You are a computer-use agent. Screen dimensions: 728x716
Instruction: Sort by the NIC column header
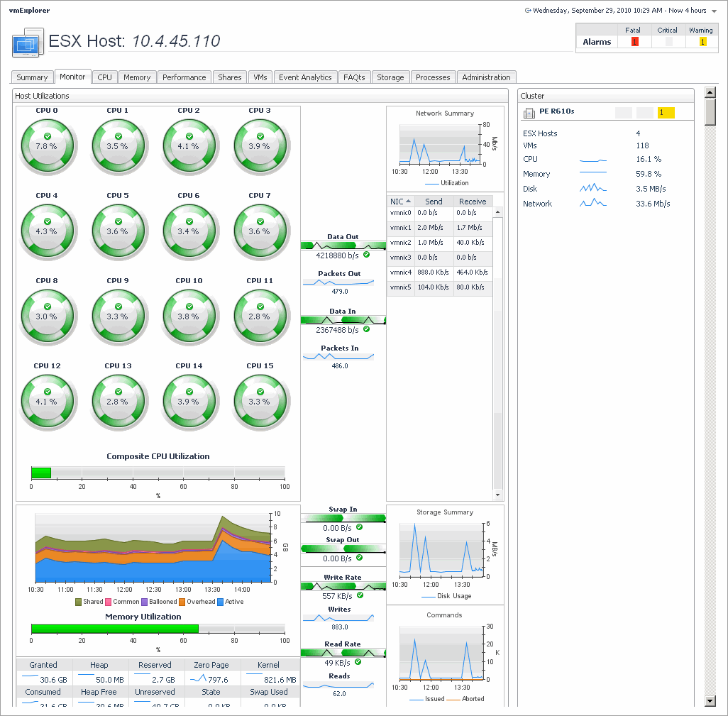(x=400, y=202)
